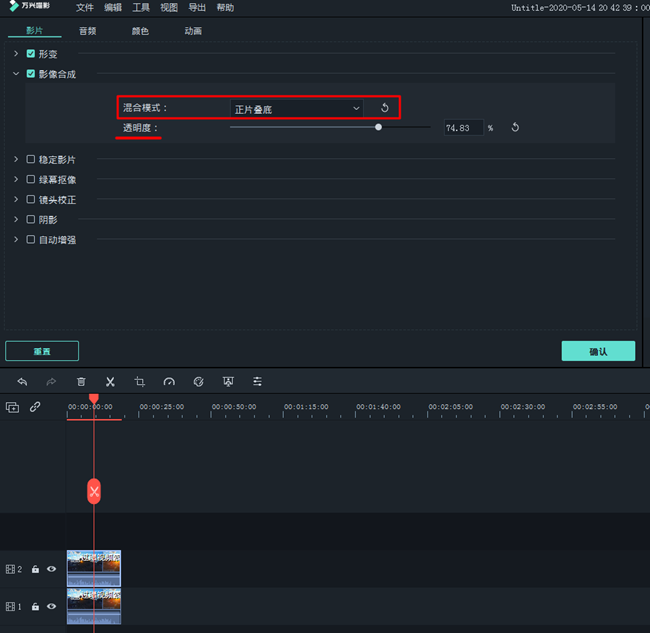This screenshot has height=633, width=650.
Task: Click the red scissors split button on the playhead
Action: pos(94,492)
